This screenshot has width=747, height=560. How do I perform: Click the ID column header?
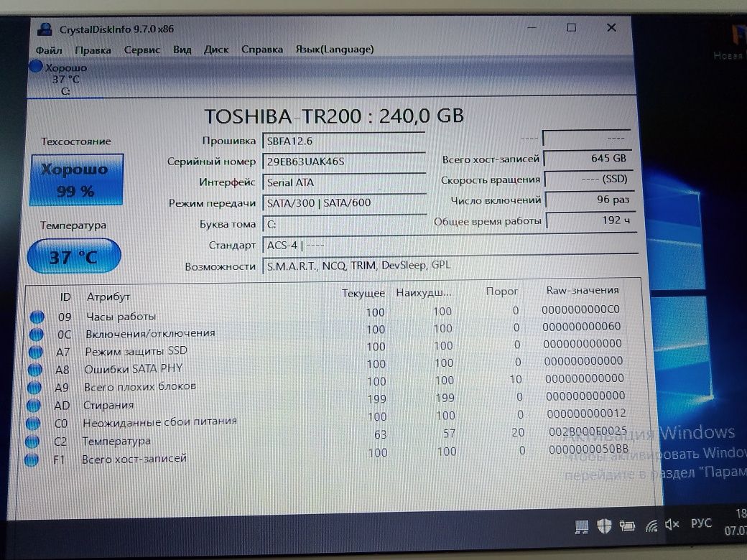[x=65, y=297]
